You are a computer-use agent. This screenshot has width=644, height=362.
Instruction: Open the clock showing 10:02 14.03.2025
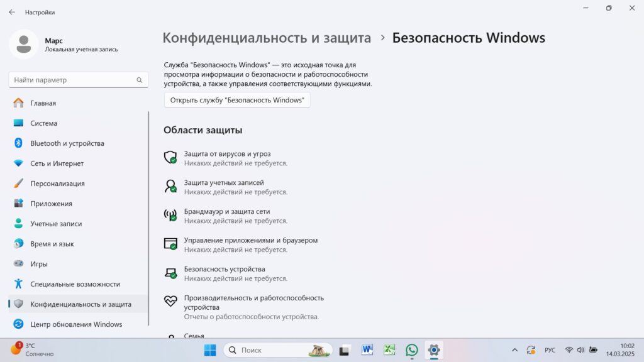pos(620,349)
